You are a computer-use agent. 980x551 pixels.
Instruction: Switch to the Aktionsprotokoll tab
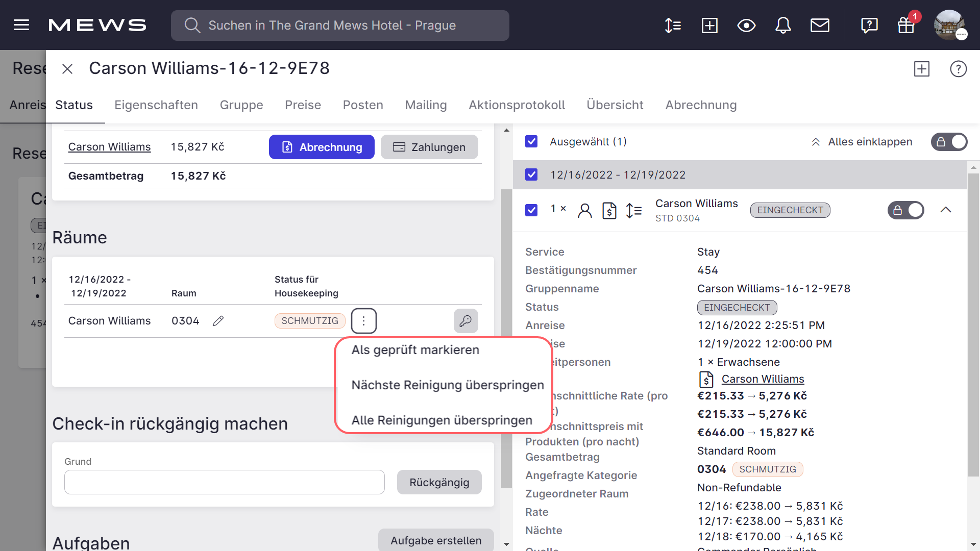(x=517, y=105)
